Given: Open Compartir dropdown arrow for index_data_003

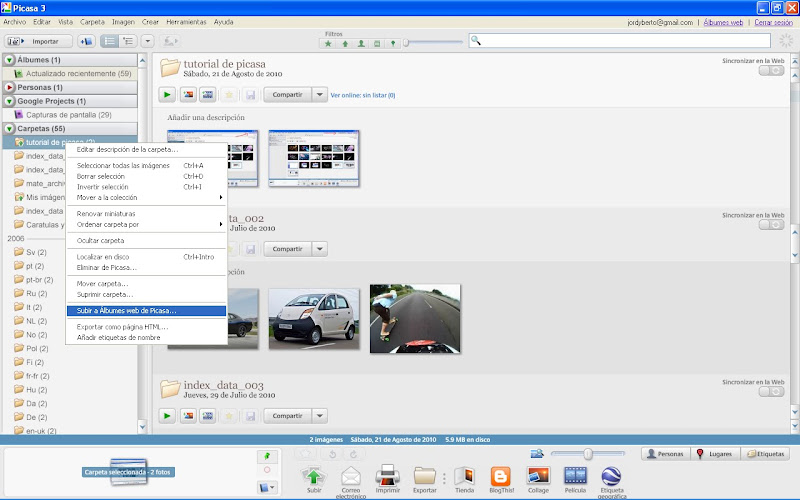Looking at the screenshot, I should [319, 416].
